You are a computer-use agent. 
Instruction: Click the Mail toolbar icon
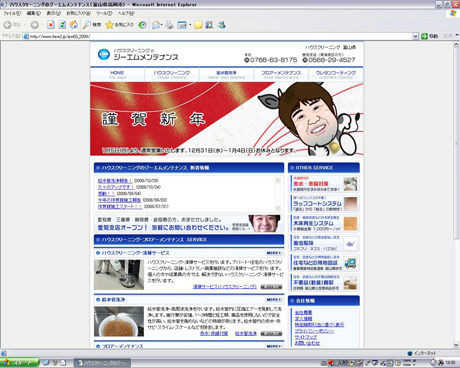[156, 25]
